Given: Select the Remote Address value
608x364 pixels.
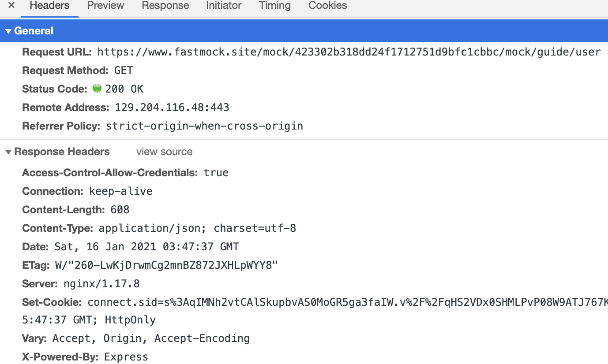Looking at the screenshot, I should (172, 107).
